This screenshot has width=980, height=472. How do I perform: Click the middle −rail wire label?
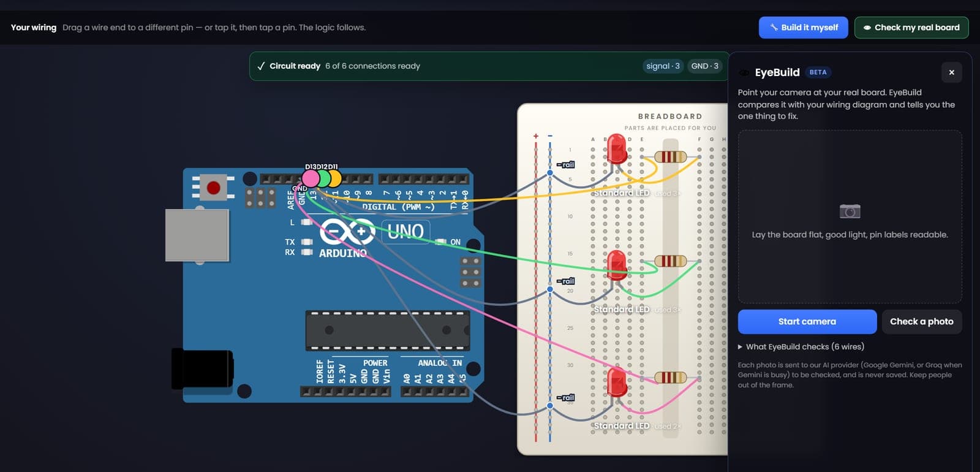pos(566,281)
